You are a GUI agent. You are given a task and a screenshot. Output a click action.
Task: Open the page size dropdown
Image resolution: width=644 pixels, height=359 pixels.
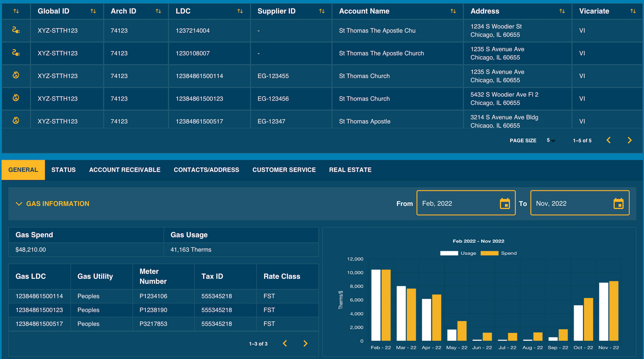click(551, 140)
